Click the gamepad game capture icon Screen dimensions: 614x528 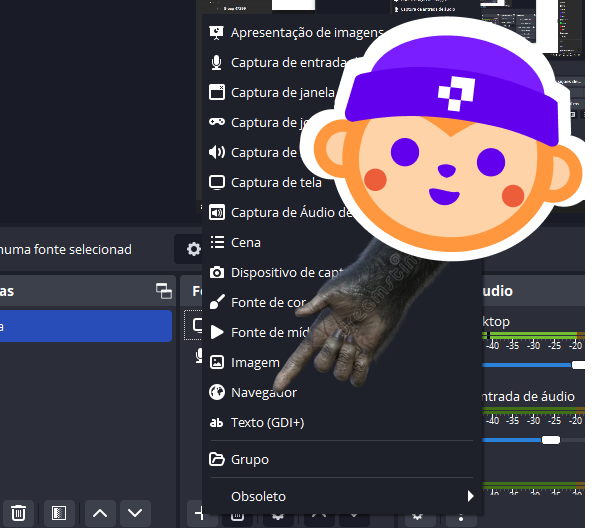coord(217,122)
